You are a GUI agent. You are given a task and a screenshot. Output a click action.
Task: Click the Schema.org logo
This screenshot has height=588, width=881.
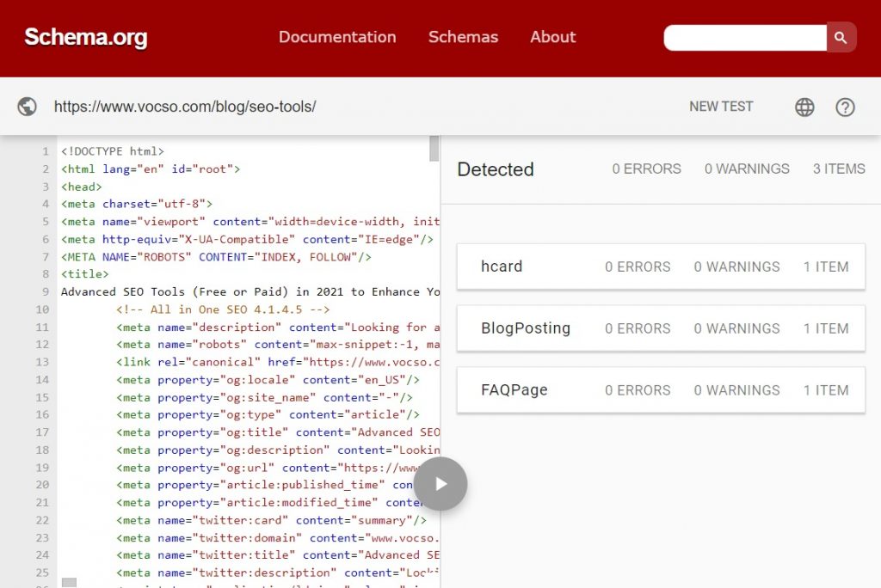click(86, 37)
